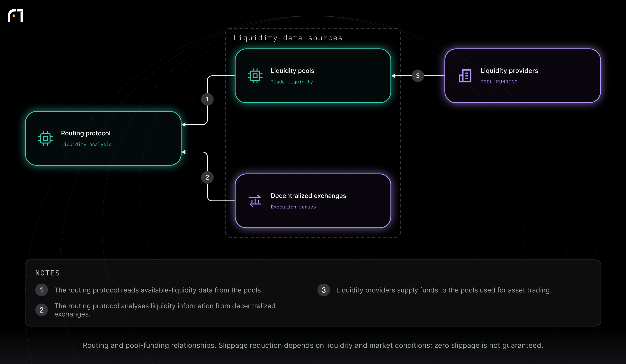Select the "POOL FUNDING" label

(499, 82)
